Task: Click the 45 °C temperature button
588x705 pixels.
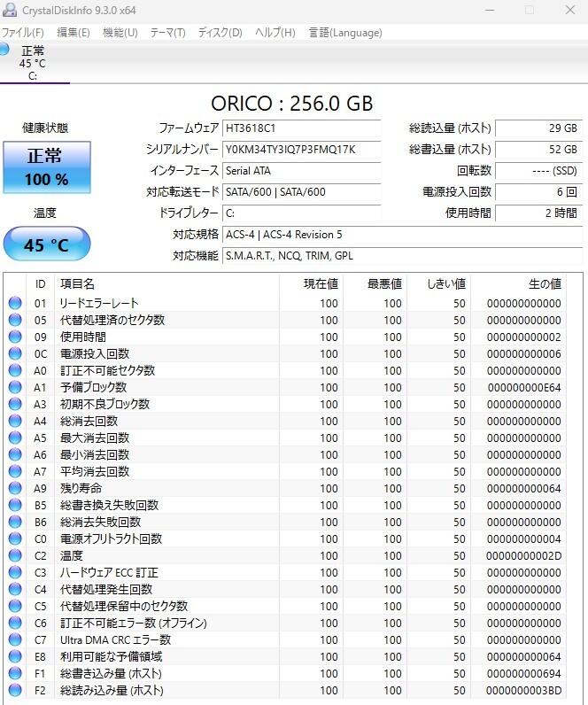Action: [47, 244]
